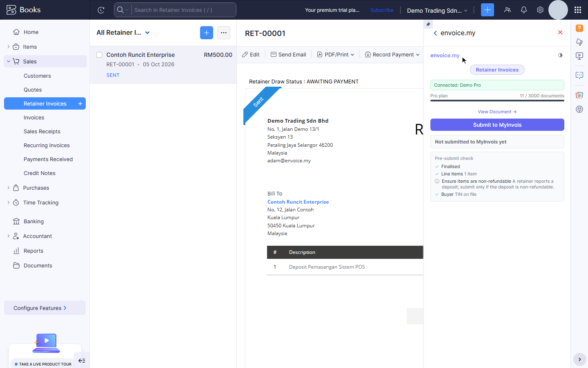This screenshot has width=588, height=368.
Task: Open the apps grid launcher
Action: click(x=578, y=10)
